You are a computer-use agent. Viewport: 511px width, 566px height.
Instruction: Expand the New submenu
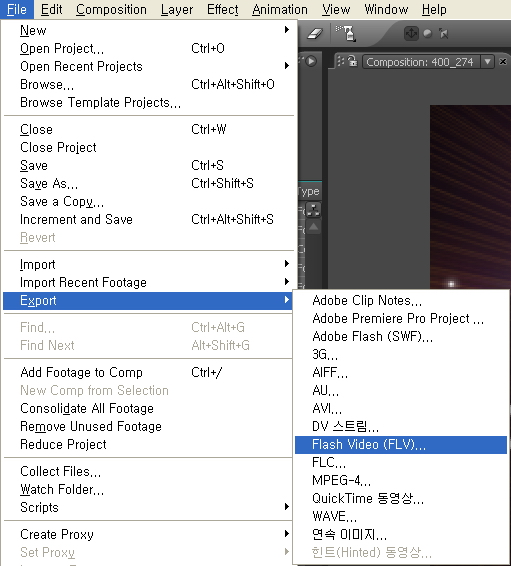[x=148, y=30]
